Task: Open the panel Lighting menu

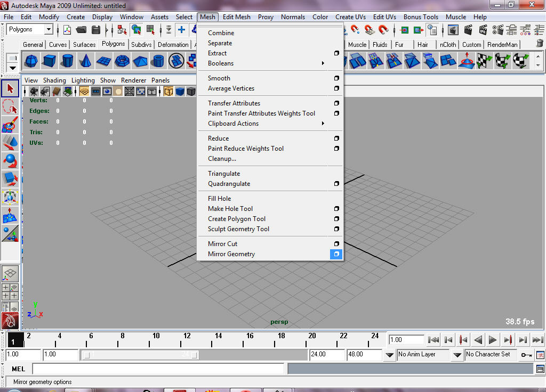Action: 83,80
